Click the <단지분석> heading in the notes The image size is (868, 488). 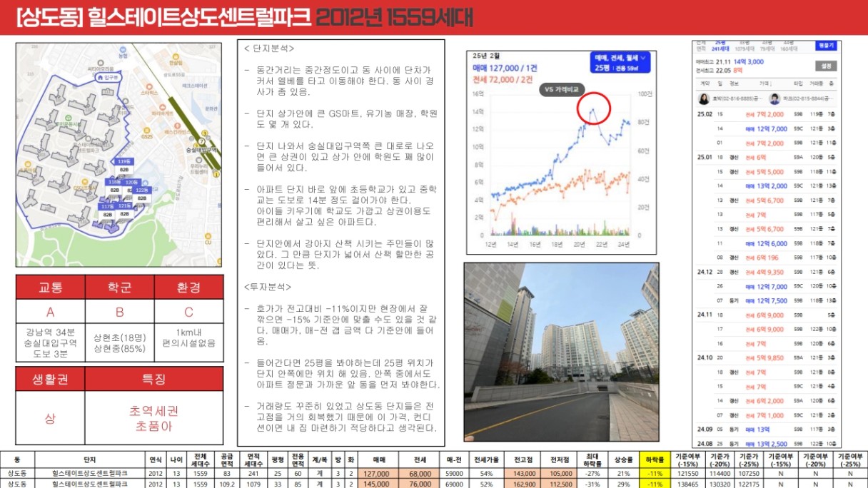click(268, 49)
